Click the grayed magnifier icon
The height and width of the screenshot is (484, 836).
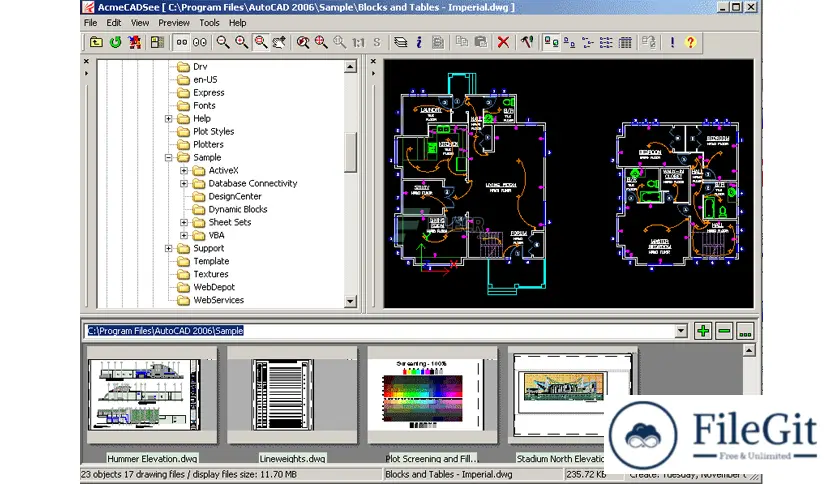click(x=340, y=42)
